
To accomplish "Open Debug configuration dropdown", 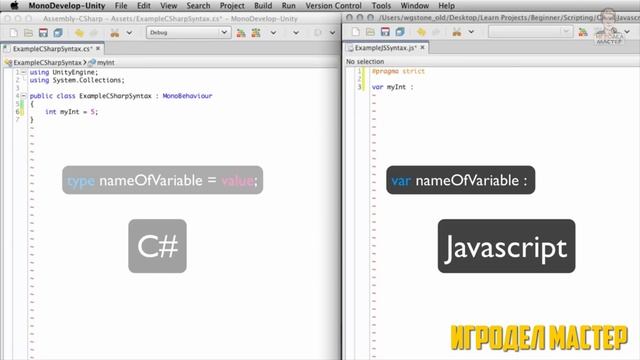I will pyautogui.click(x=189, y=33).
